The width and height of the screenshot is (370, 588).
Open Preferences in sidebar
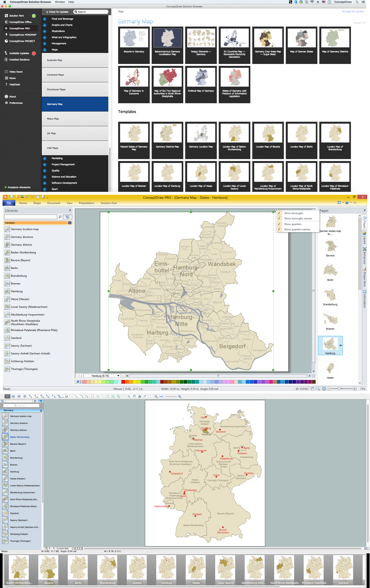pyautogui.click(x=16, y=103)
